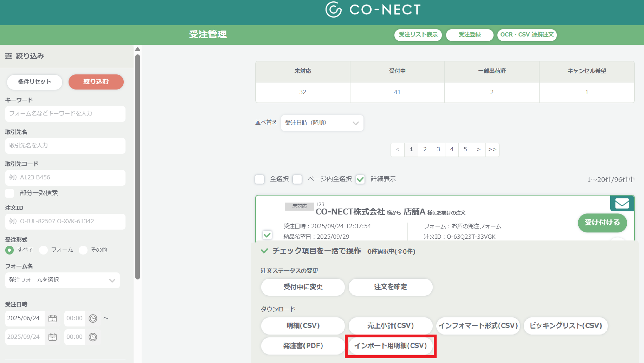
Task: Click the scrollbar up arrow of filter panel
Action: (137, 49)
